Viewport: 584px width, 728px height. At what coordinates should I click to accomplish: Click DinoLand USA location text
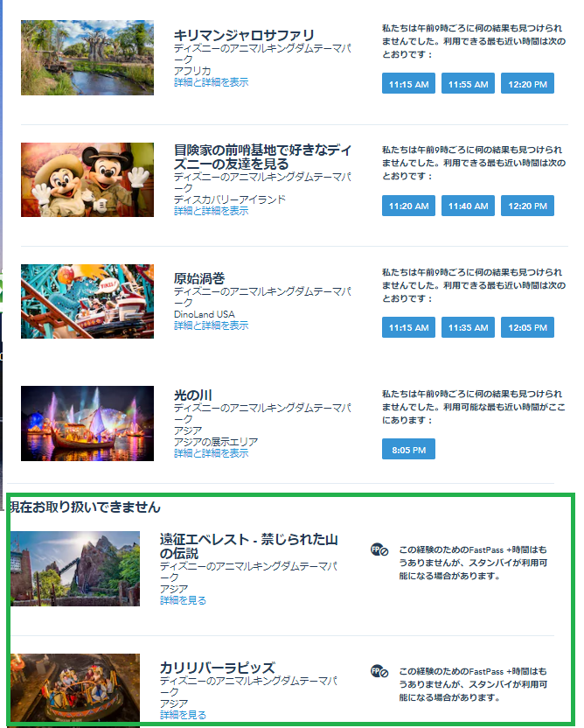[204, 314]
